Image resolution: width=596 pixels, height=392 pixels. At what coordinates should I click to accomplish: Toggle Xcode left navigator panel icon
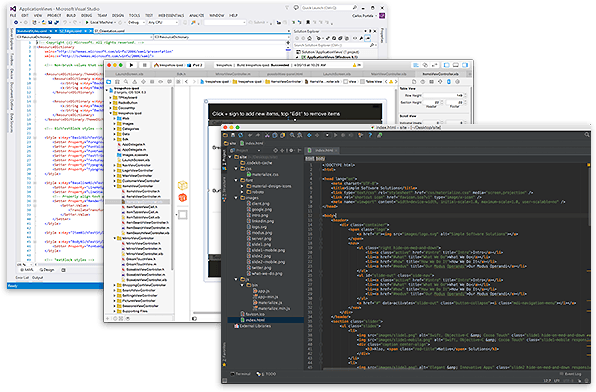coord(447,65)
